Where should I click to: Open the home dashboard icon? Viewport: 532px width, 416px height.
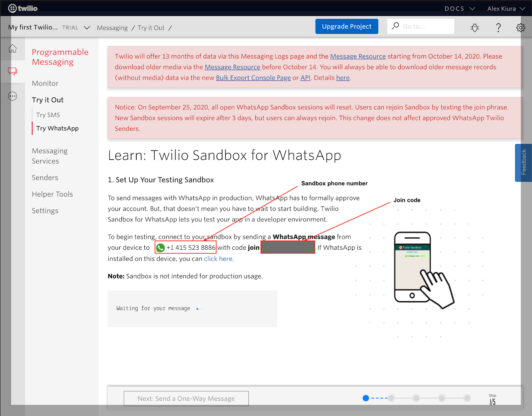[13, 49]
